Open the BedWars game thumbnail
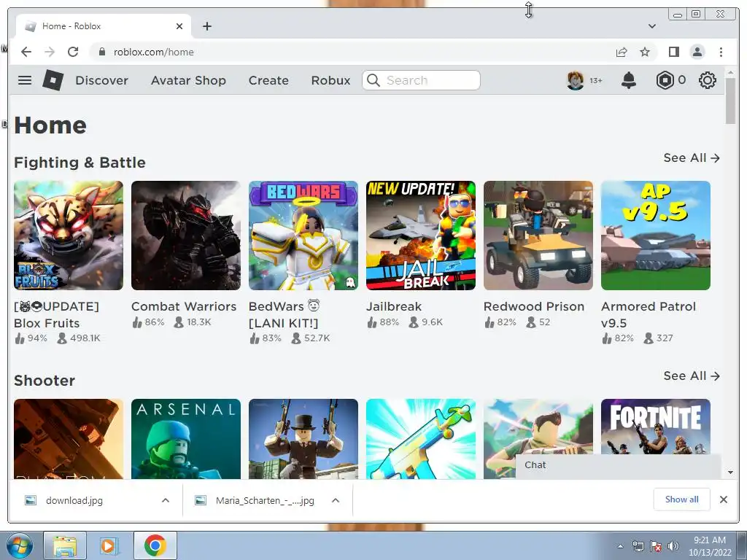The image size is (747, 560). (x=303, y=236)
